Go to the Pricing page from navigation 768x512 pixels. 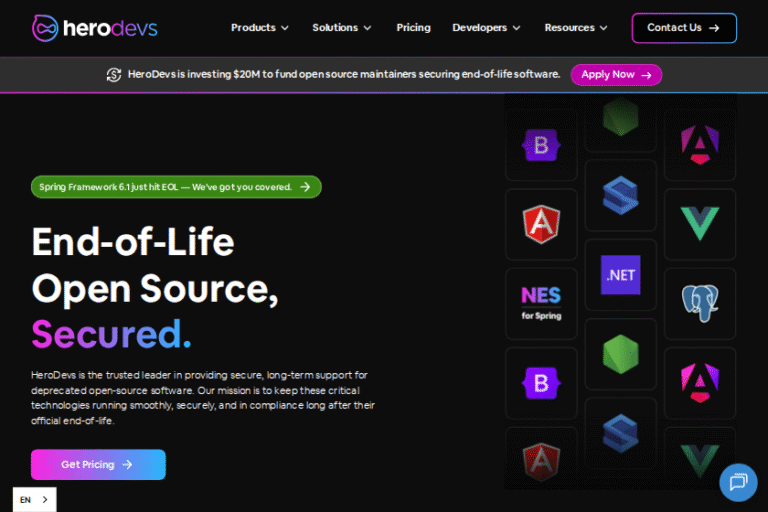(x=413, y=28)
